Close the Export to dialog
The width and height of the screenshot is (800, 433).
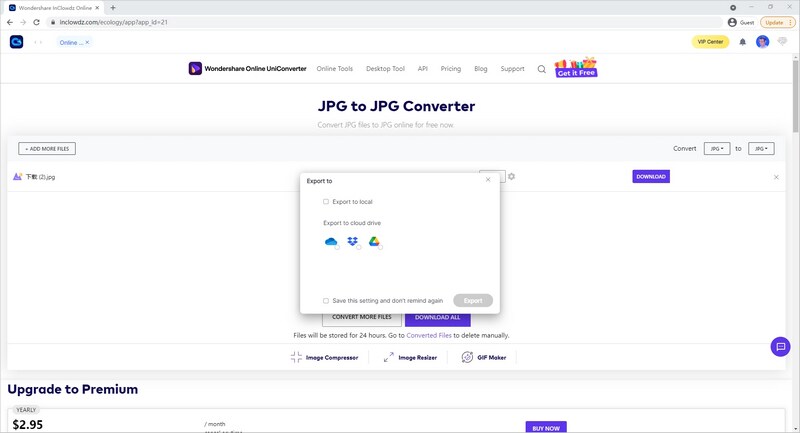point(488,180)
